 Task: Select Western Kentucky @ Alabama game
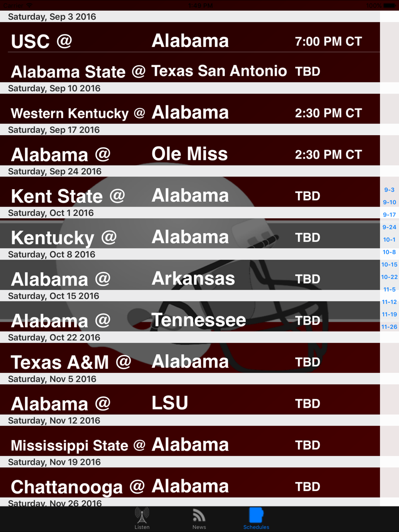pos(190,109)
